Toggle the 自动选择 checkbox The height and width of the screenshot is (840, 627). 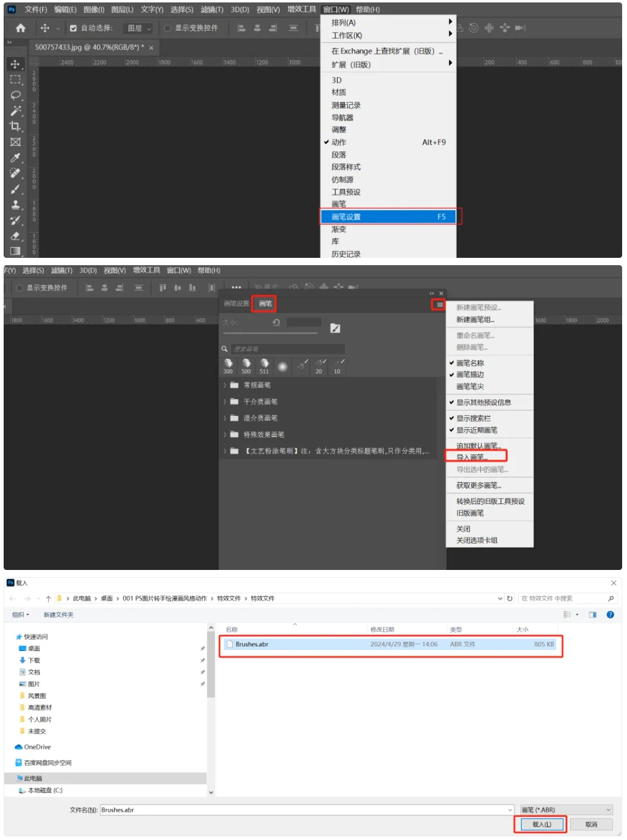[73, 28]
